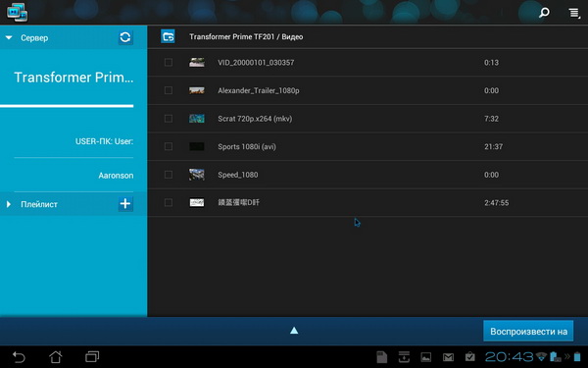588x368 pixels.
Task: Check the VID_20000101_030357 checkbox
Action: 169,63
